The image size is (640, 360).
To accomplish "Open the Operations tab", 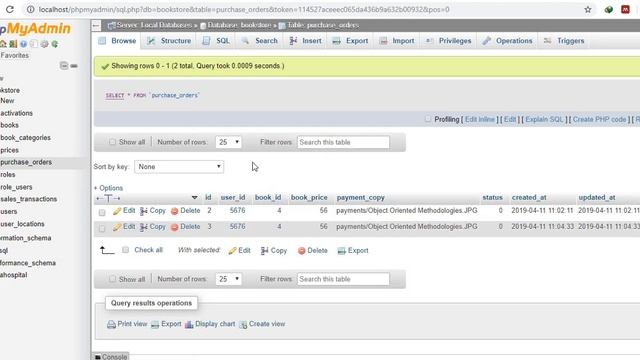I will coord(507,41).
